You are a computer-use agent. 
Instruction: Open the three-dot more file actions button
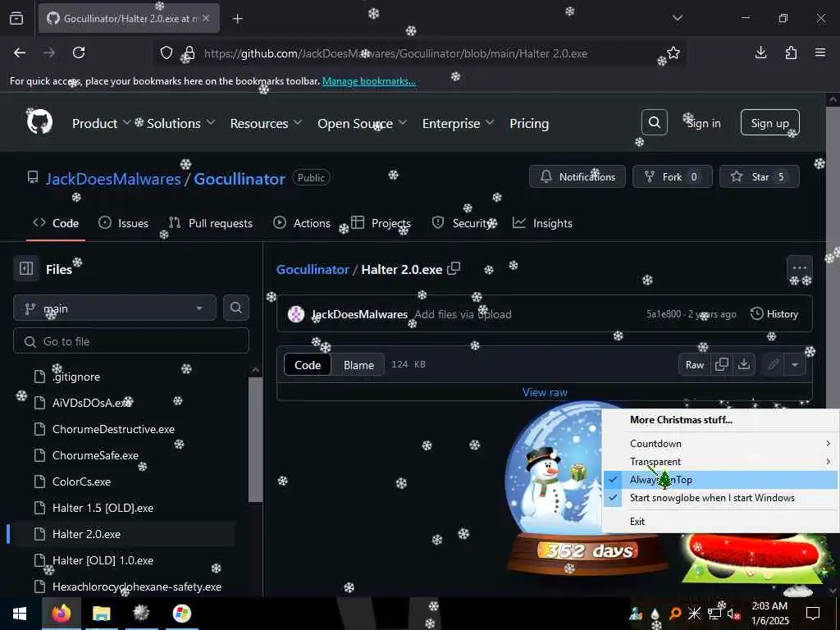[799, 268]
